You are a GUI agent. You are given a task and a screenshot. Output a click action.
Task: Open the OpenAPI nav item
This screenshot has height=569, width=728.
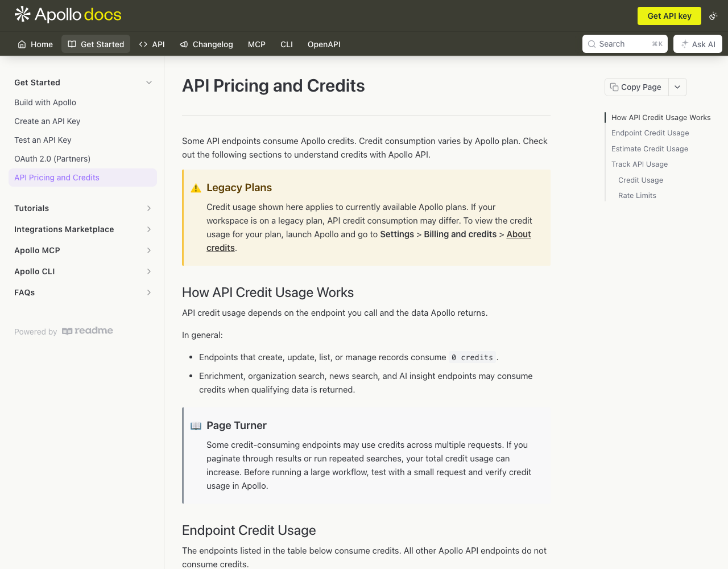[324, 44]
